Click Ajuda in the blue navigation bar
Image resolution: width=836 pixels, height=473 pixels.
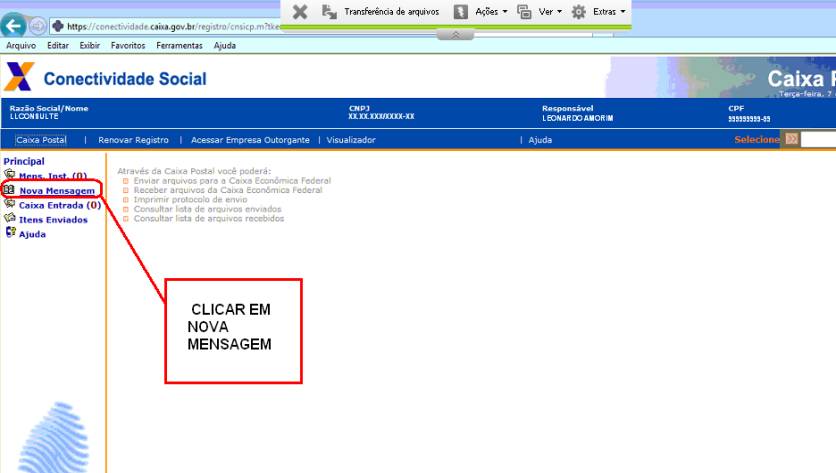540,140
